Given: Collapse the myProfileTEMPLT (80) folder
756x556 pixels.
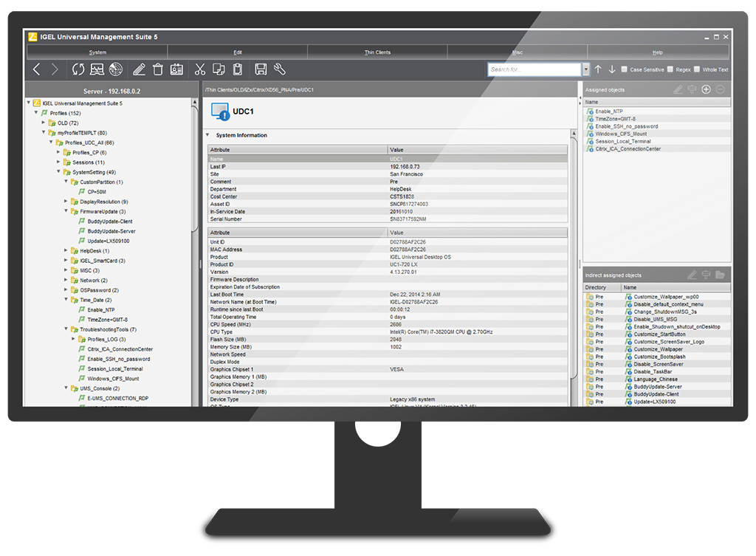Looking at the screenshot, I should (x=44, y=132).
